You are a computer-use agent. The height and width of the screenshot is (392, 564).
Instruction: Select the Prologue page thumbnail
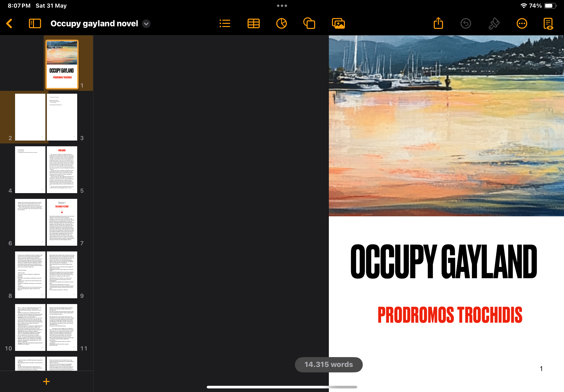pos(62,169)
